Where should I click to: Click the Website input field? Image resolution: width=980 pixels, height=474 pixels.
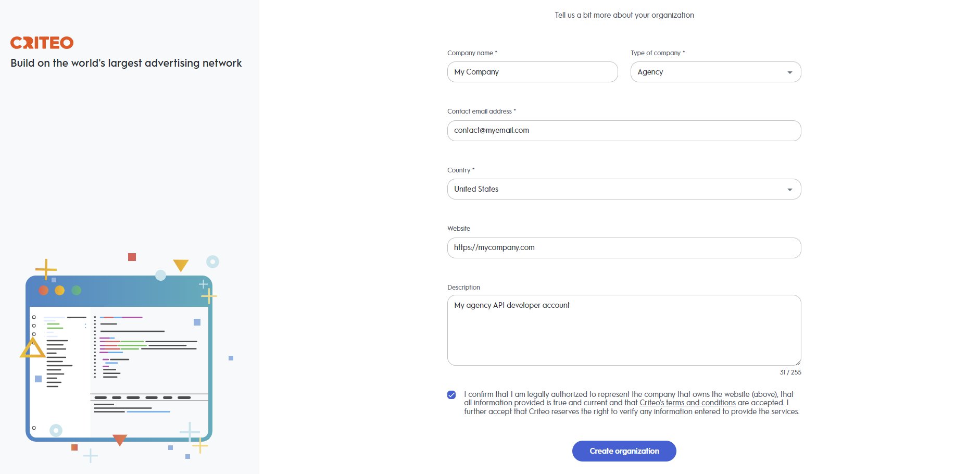click(x=624, y=248)
